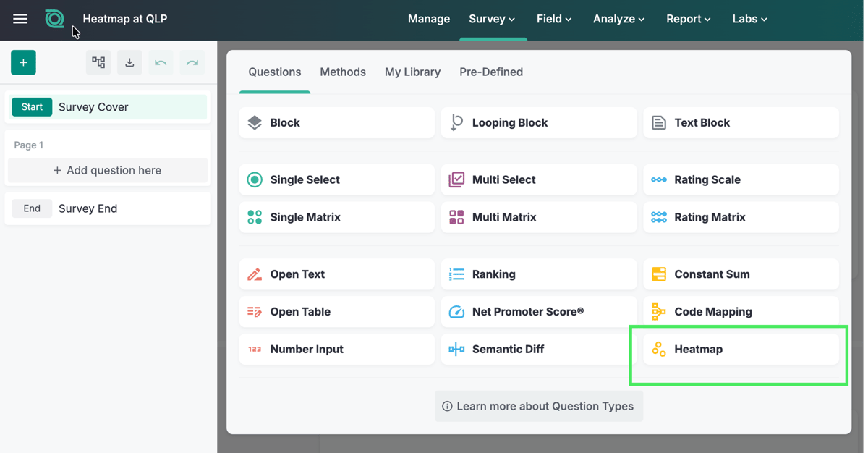Click the download survey icon
This screenshot has width=868, height=453.
point(129,63)
